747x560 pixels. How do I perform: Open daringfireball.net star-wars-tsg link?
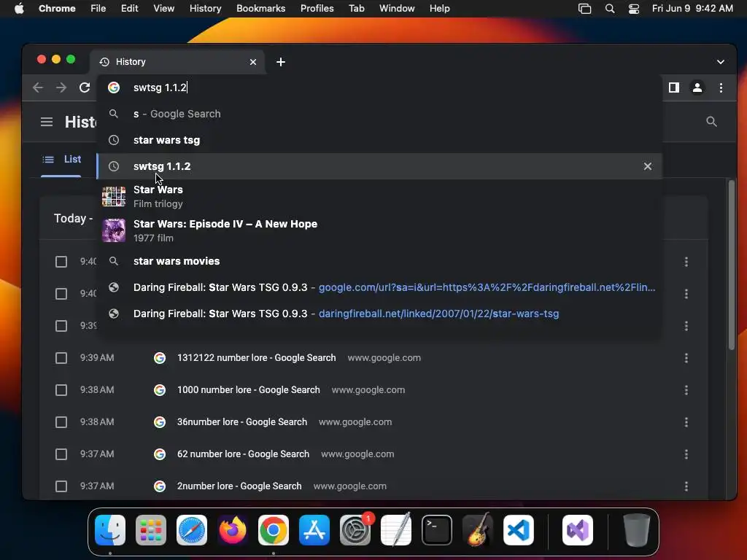(x=379, y=314)
